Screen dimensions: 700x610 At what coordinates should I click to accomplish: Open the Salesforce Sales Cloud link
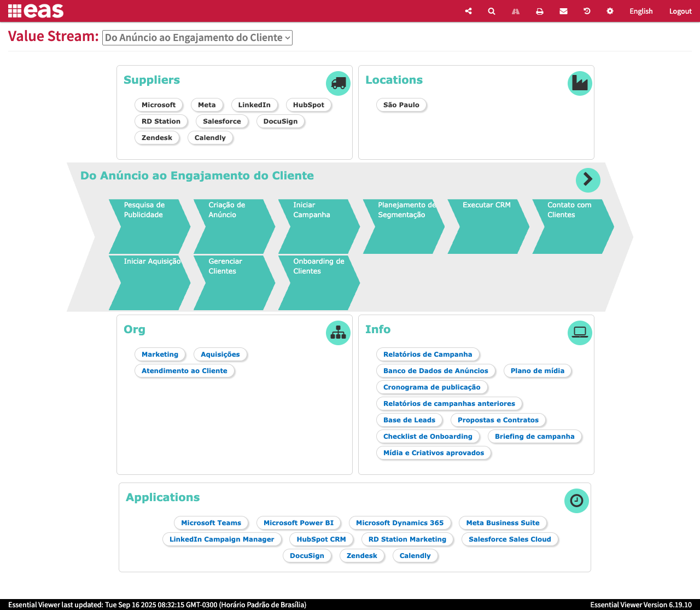(x=510, y=539)
